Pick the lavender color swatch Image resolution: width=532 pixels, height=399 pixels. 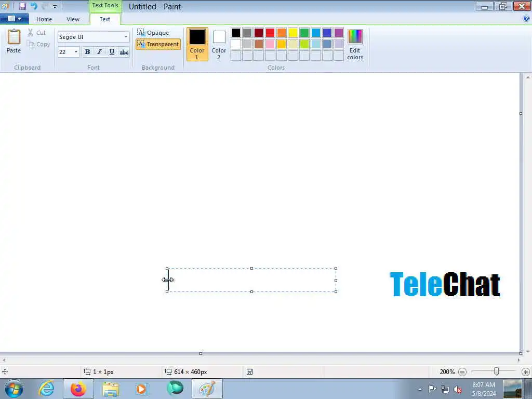coord(339,44)
